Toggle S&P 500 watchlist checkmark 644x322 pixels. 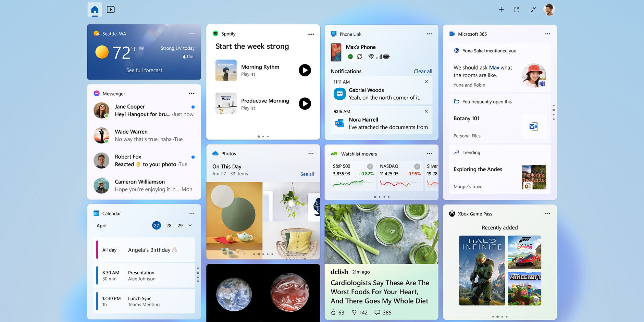[x=370, y=166]
